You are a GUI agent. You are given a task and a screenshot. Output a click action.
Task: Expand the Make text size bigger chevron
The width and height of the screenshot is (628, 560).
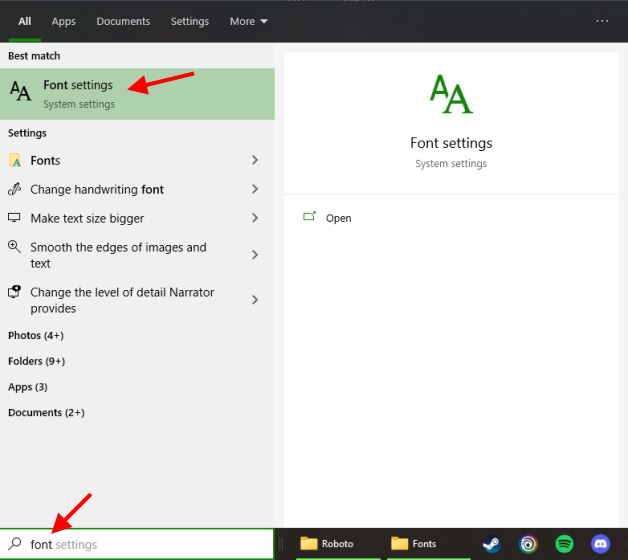tap(255, 218)
